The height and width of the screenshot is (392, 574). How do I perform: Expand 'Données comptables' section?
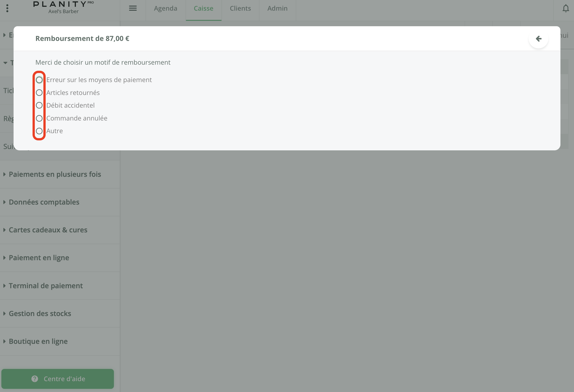pyautogui.click(x=44, y=202)
